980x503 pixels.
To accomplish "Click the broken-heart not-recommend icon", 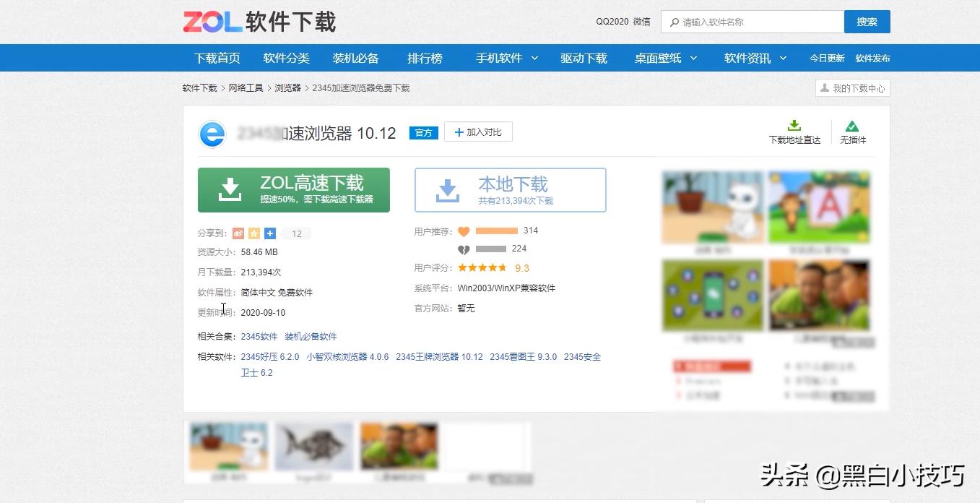I will tap(464, 248).
